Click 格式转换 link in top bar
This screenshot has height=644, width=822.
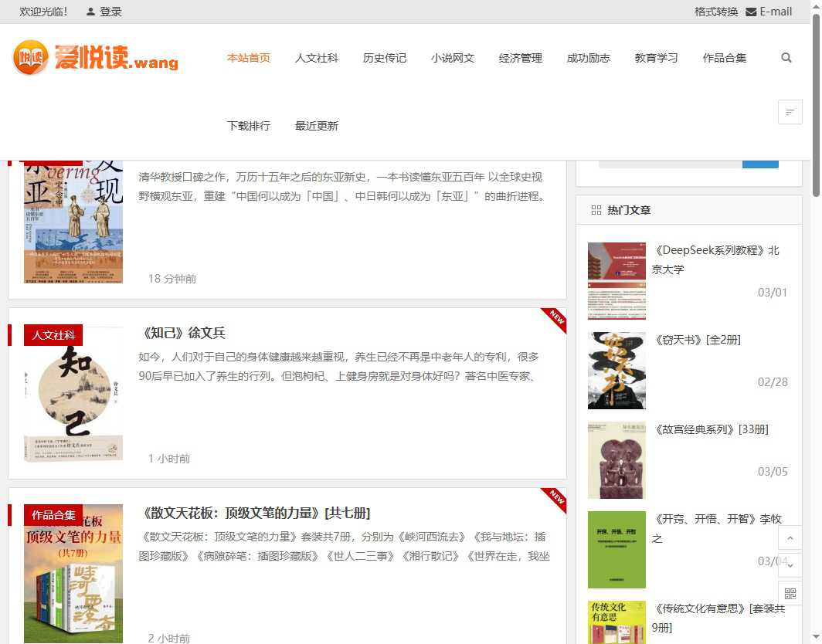(716, 12)
